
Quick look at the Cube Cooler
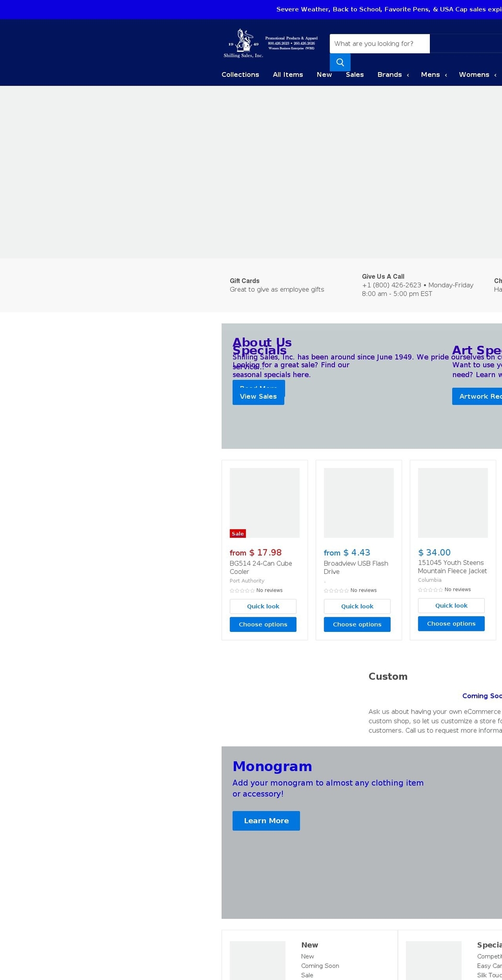coord(263,606)
